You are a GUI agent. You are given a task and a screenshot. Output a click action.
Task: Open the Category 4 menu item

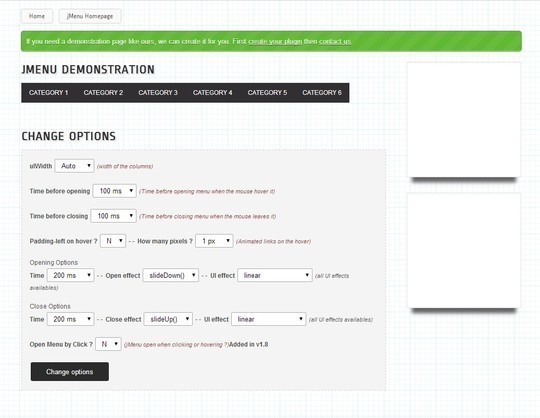click(x=212, y=93)
